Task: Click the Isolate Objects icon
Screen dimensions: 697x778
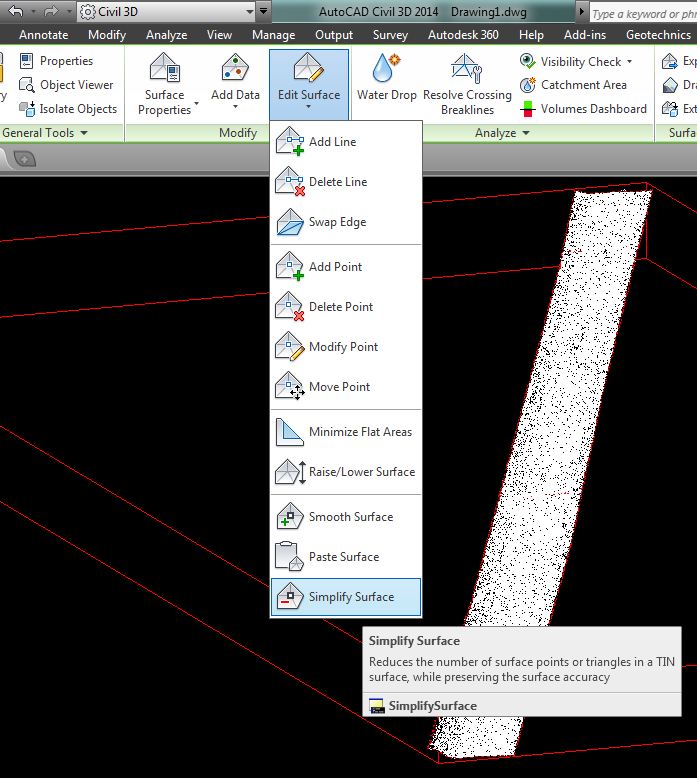Action: pyautogui.click(x=27, y=109)
